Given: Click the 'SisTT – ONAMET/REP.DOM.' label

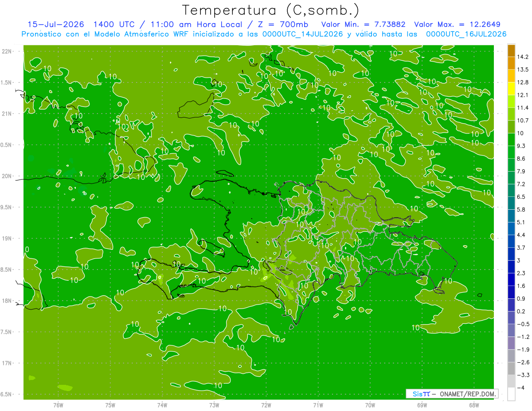Looking at the screenshot, I should tap(452, 394).
